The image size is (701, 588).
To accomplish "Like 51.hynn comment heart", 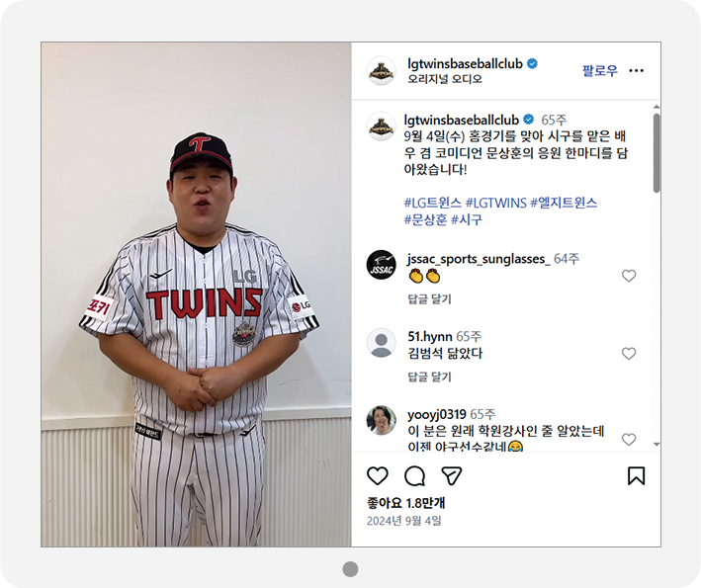I will [629, 354].
